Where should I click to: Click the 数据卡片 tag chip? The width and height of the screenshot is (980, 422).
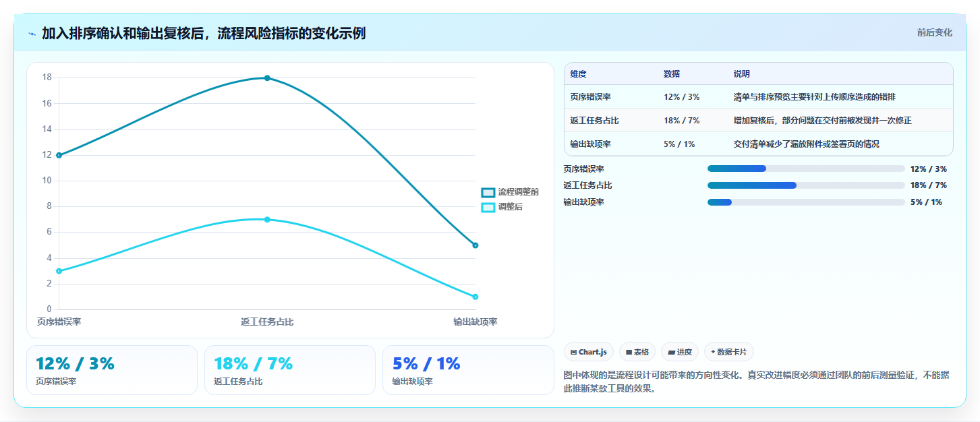tap(728, 352)
